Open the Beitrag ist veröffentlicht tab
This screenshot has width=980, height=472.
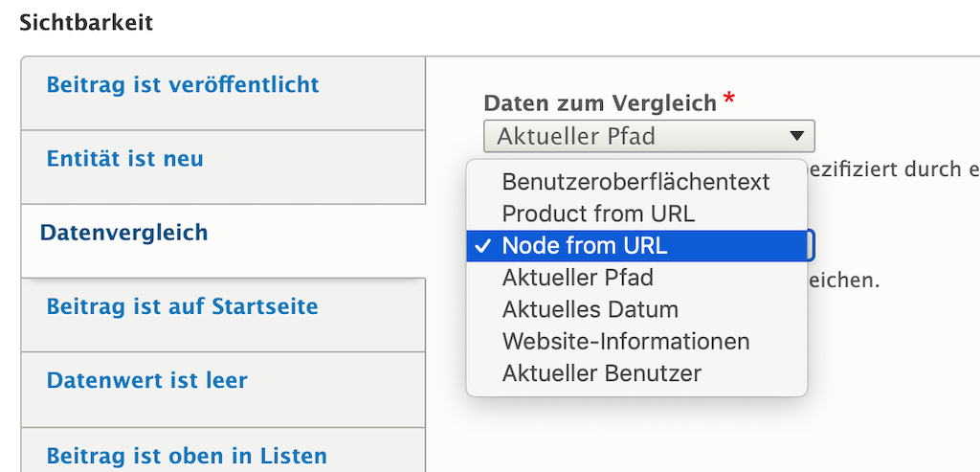(183, 85)
